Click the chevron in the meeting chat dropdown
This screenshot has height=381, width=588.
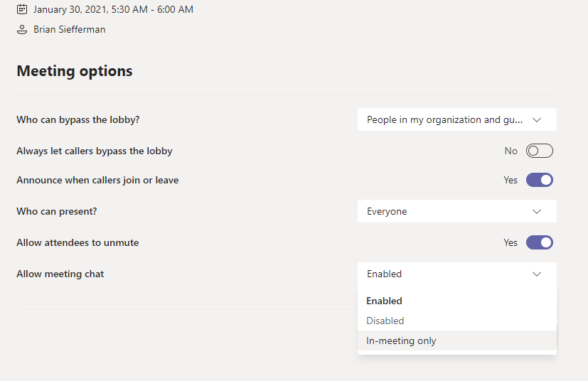[x=537, y=274]
